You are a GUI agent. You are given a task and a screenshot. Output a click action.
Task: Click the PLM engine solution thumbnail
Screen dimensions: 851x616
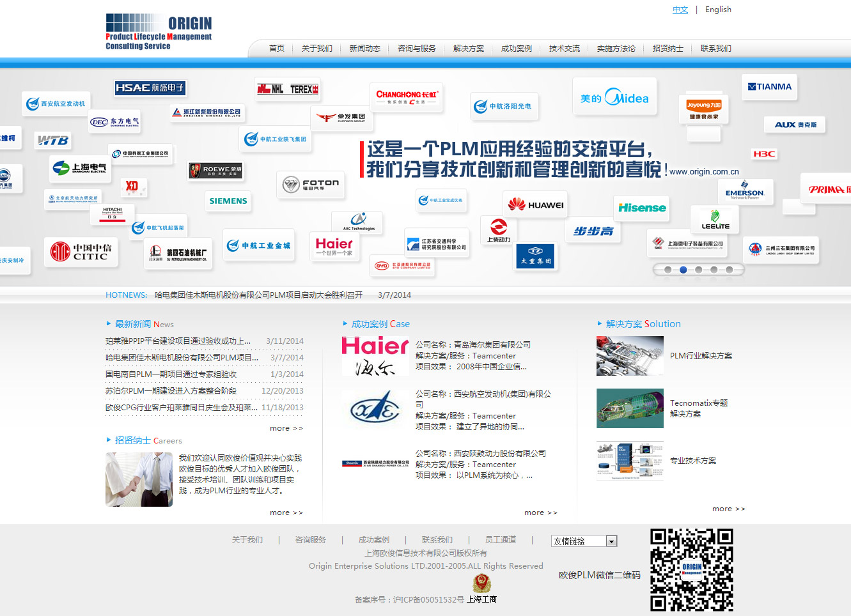click(630, 356)
